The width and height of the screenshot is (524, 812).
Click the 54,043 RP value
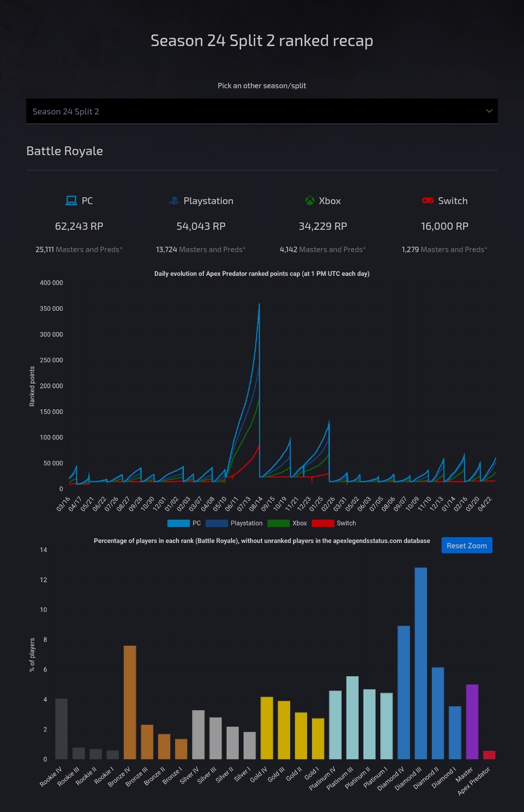201,226
